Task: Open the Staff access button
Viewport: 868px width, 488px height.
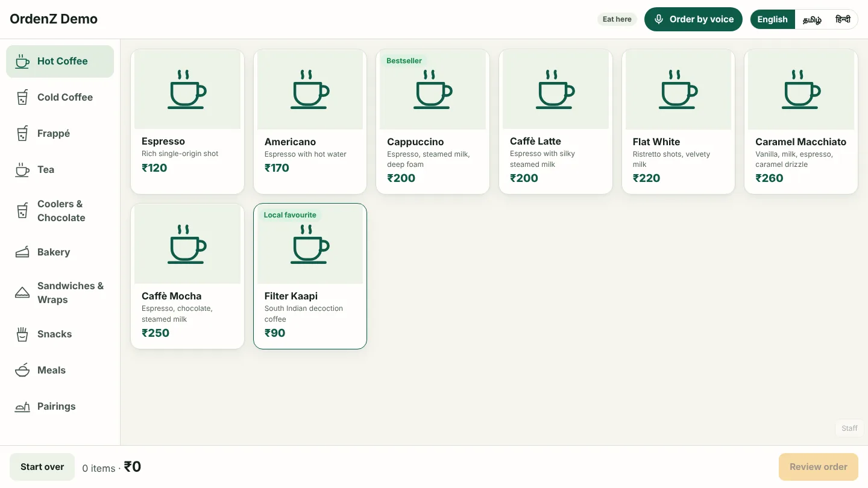Action: pyautogui.click(x=849, y=428)
